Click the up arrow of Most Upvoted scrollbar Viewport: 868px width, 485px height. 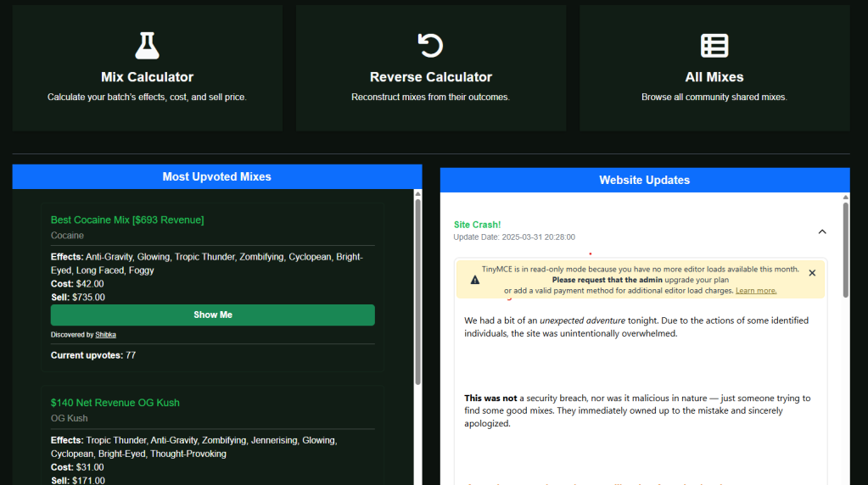coord(417,194)
